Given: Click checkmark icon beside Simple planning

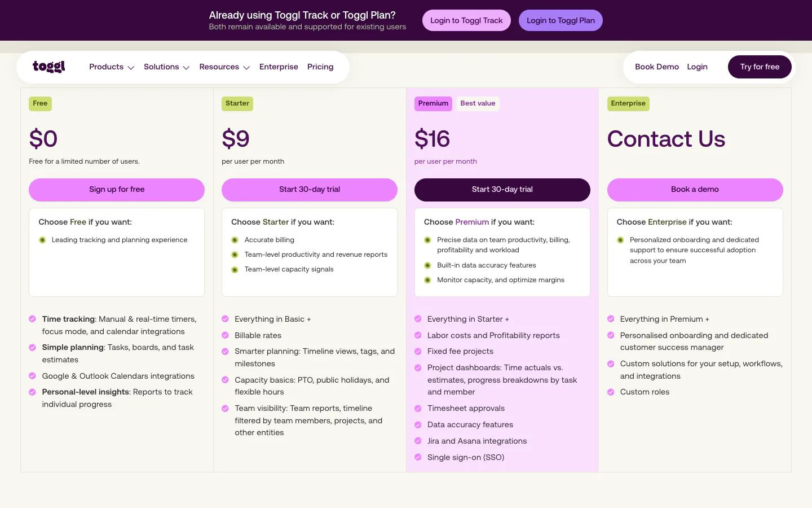Looking at the screenshot, I should tap(32, 347).
